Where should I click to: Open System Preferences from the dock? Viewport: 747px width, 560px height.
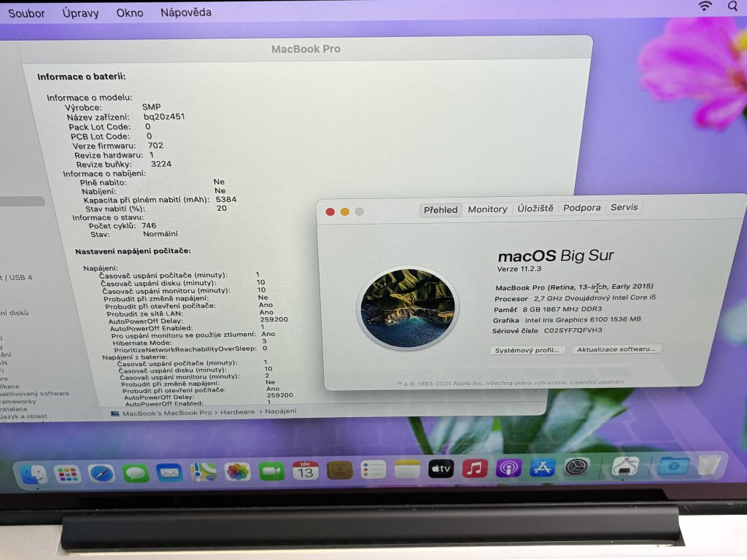click(x=576, y=467)
